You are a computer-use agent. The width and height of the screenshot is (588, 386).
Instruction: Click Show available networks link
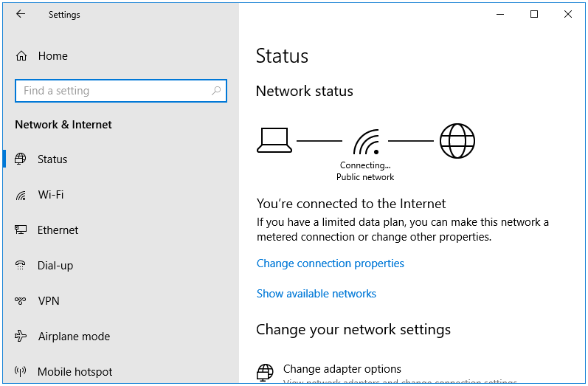[316, 293]
